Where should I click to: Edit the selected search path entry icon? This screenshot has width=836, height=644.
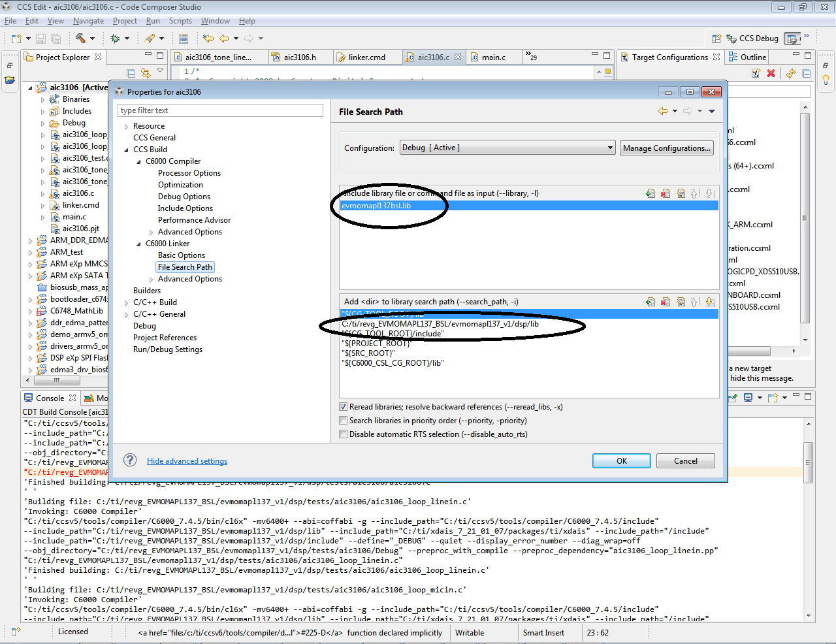(681, 302)
